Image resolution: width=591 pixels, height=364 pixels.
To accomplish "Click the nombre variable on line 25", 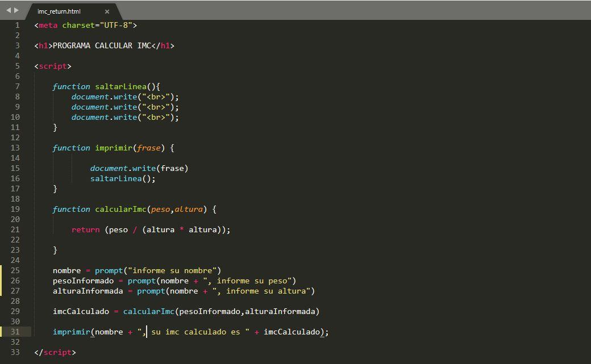I will click(x=66, y=270).
